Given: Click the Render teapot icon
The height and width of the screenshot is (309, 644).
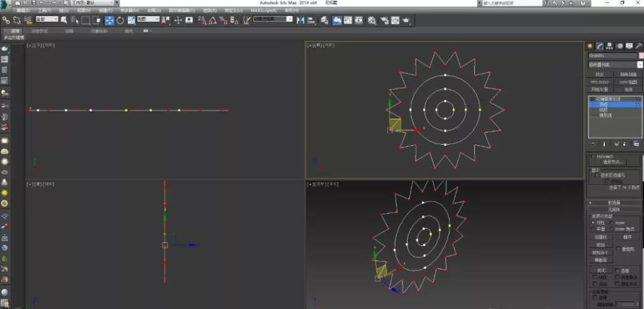Looking at the screenshot, I should click(x=406, y=20).
